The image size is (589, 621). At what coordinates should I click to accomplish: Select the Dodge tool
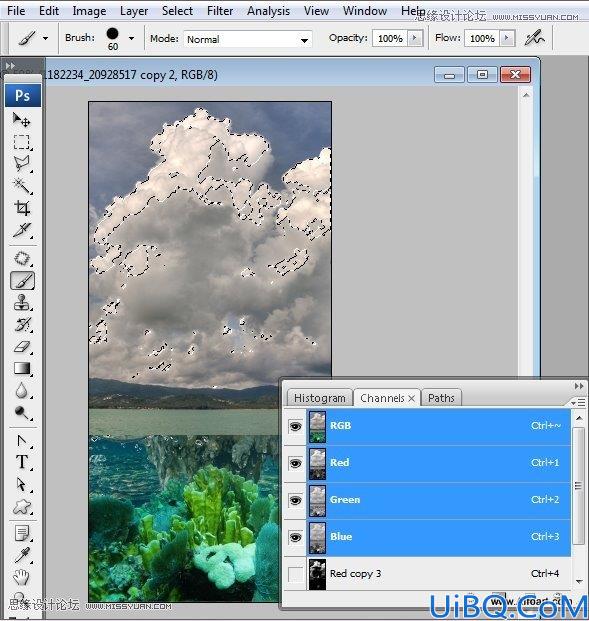tap(21, 412)
